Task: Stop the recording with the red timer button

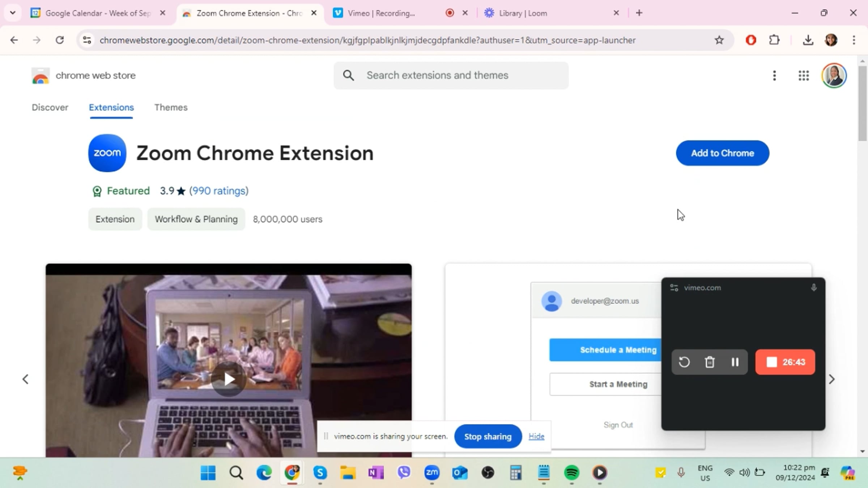Action: point(785,362)
